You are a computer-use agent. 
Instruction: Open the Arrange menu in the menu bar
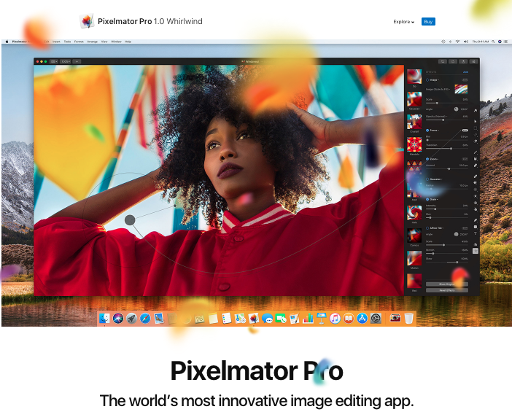click(93, 42)
